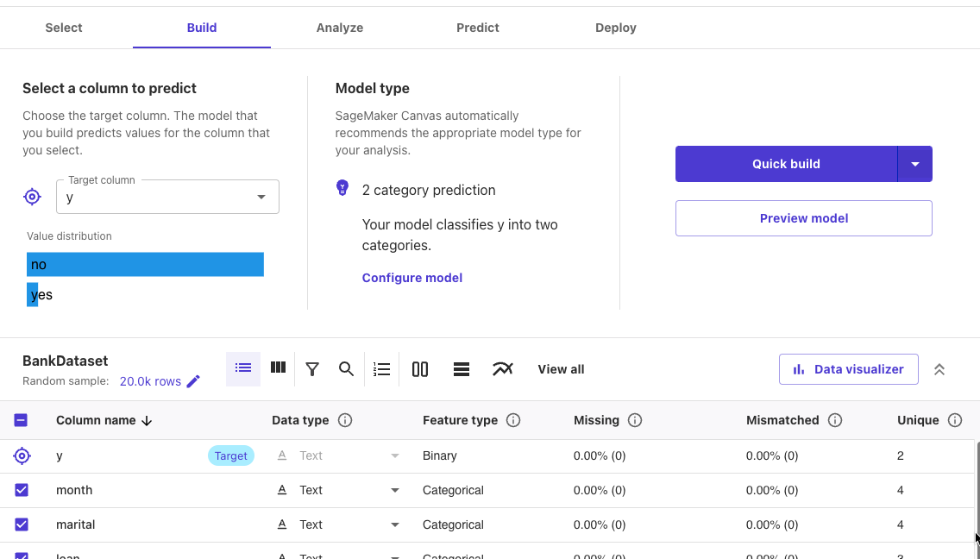Open the Predict tab
Image resolution: width=980 pixels, height=559 pixels.
coord(478,28)
